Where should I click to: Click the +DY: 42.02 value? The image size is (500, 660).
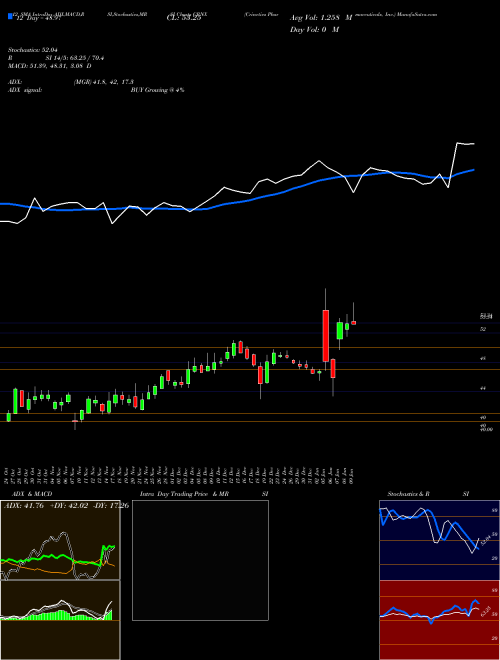tap(69, 506)
